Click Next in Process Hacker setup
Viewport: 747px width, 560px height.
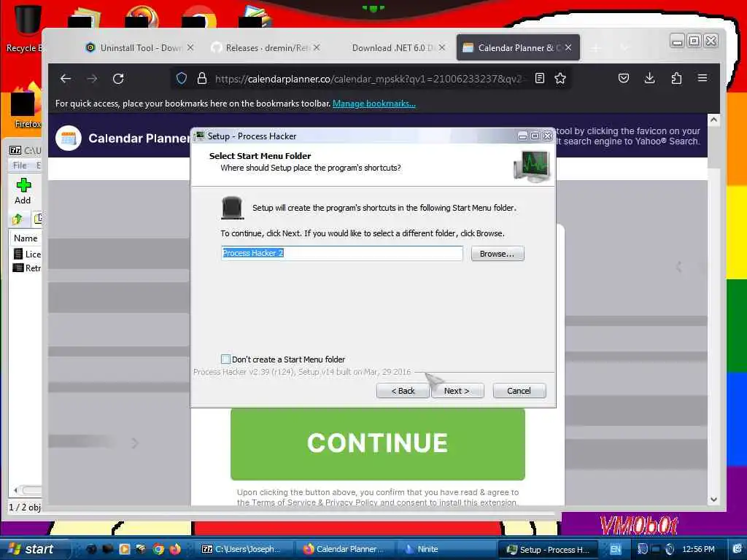(457, 391)
